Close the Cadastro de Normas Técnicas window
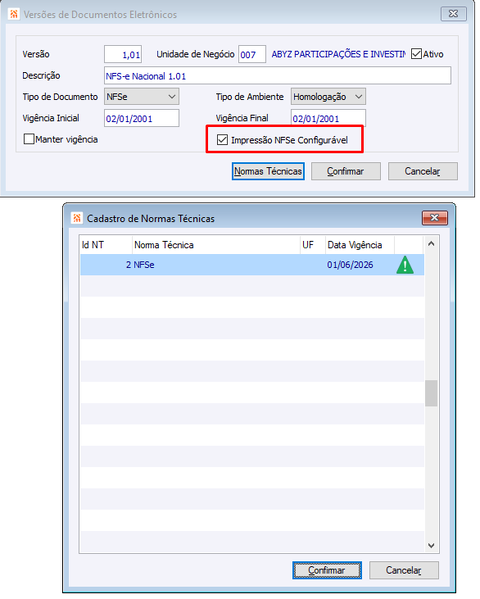The width and height of the screenshot is (480, 599). point(435,218)
